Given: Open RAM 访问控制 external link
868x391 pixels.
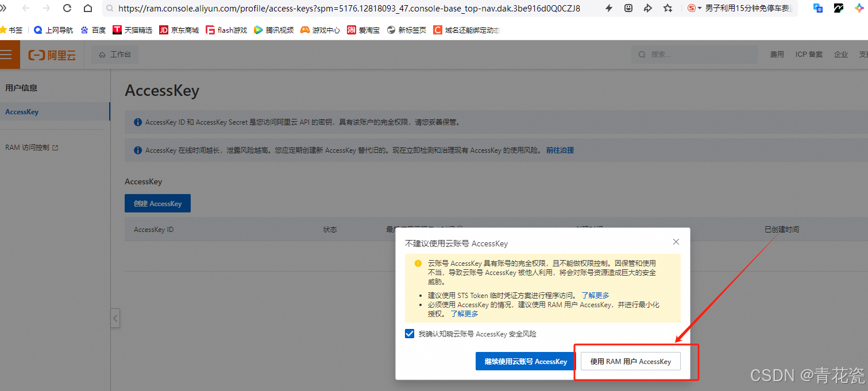Looking at the screenshot, I should coord(32,148).
